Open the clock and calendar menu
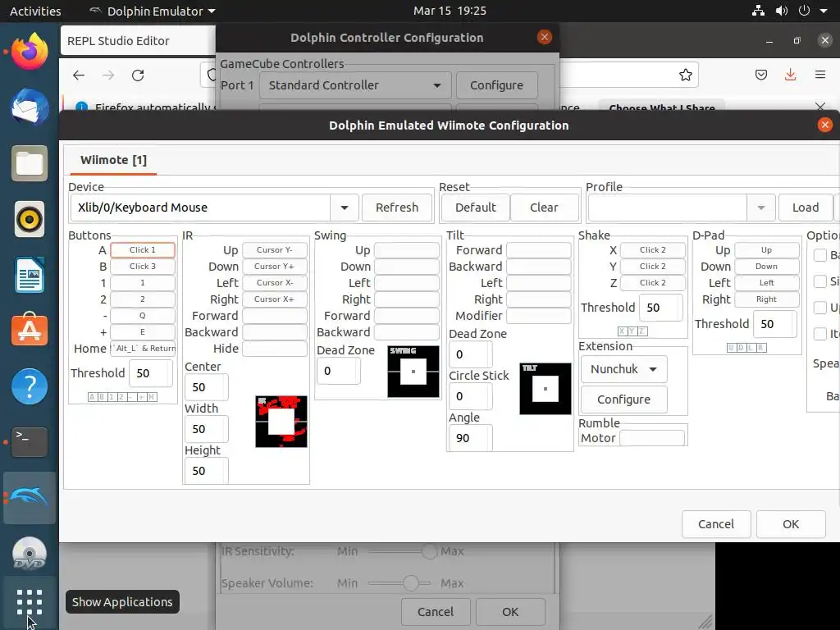840x630 pixels. 450,11
